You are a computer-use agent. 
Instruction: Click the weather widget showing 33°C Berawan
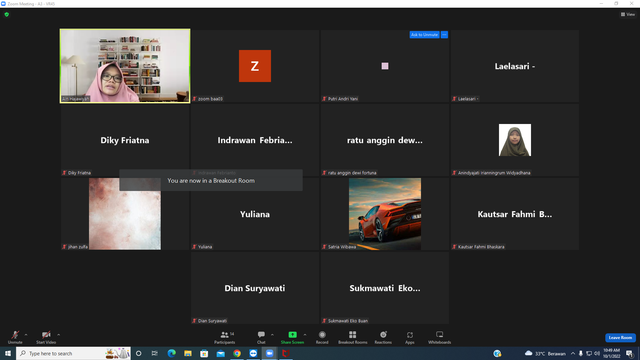(x=545, y=353)
